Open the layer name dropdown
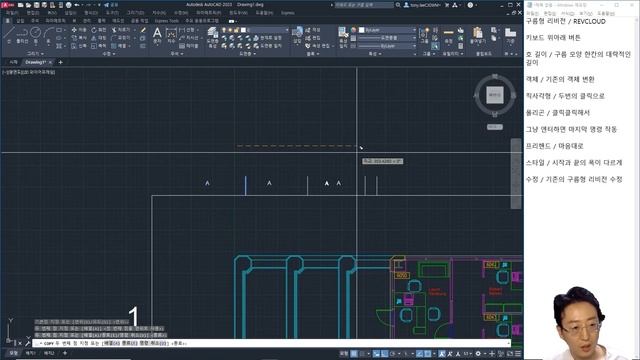 tap(287, 30)
